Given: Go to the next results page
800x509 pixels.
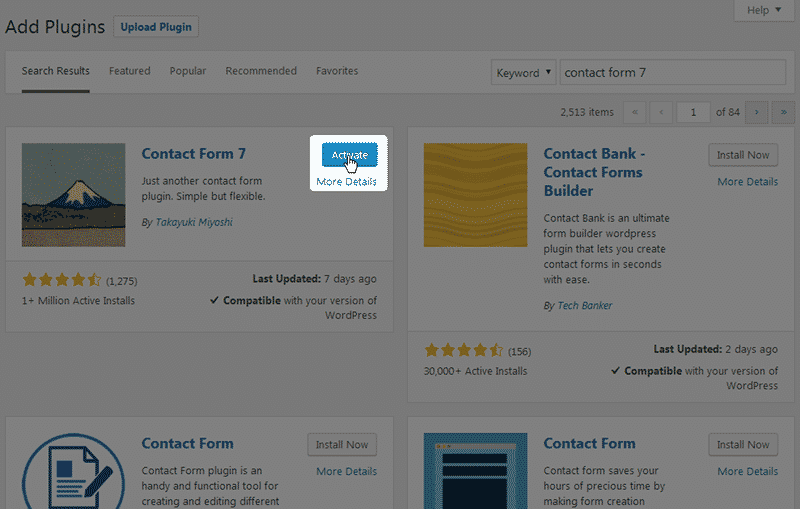Looking at the screenshot, I should coord(757,112).
